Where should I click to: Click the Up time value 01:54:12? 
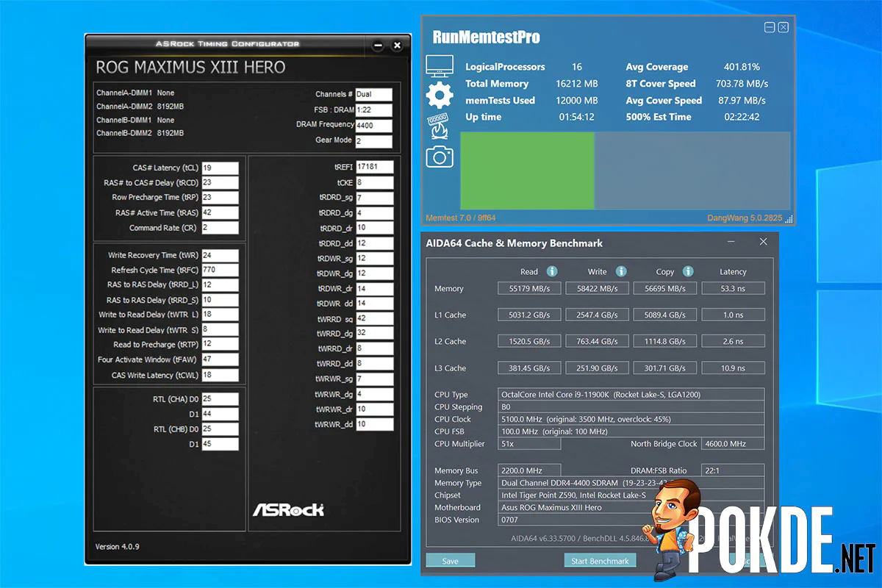(x=577, y=117)
